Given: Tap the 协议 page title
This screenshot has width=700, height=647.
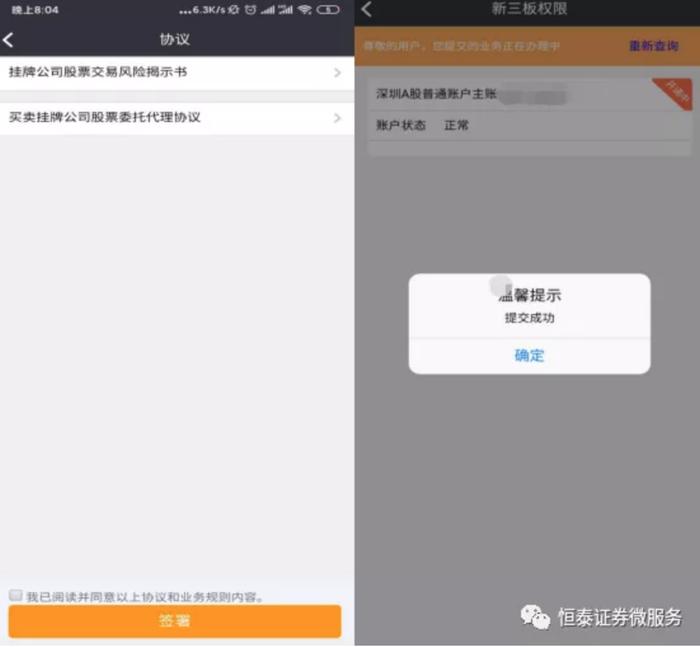Looking at the screenshot, I should pyautogui.click(x=175, y=39).
